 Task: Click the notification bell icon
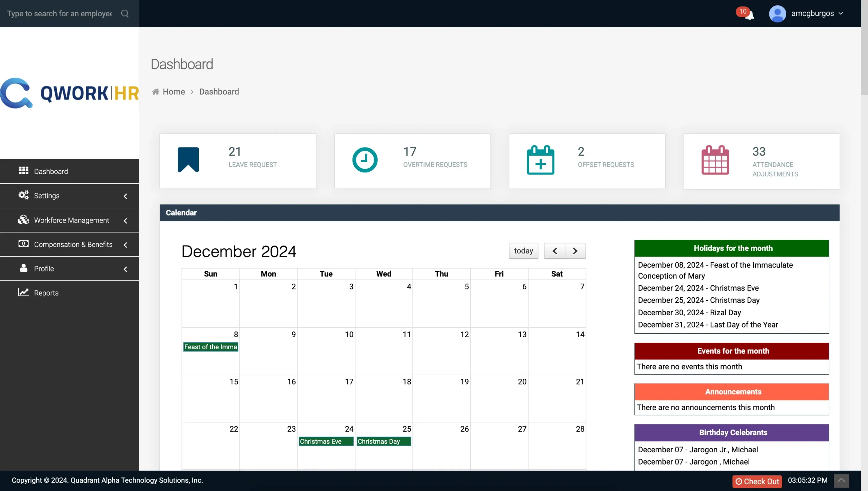[749, 15]
